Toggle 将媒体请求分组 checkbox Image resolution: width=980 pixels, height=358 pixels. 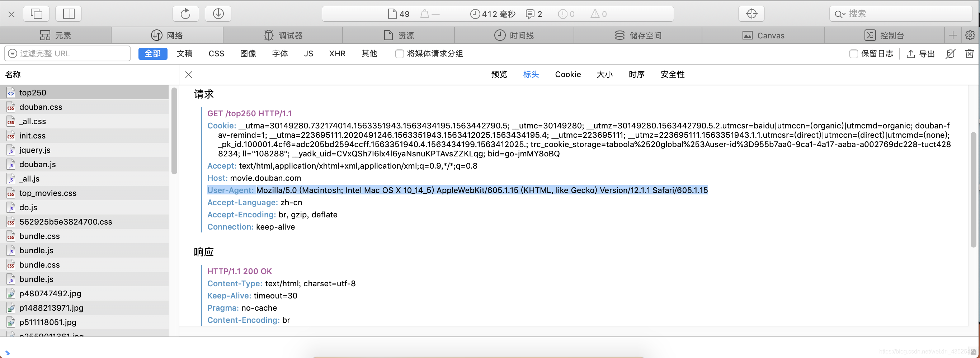tap(399, 54)
